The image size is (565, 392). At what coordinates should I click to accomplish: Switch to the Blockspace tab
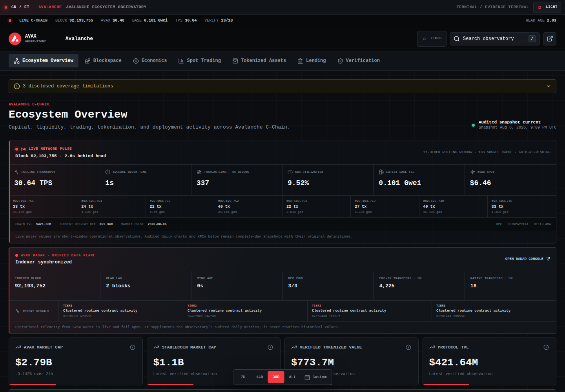(x=103, y=61)
